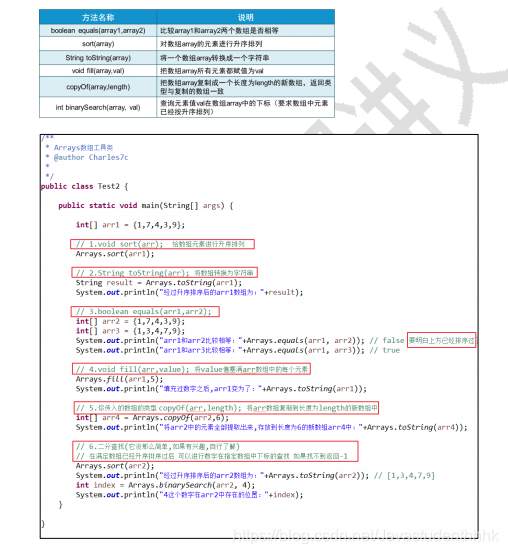The width and height of the screenshot is (508, 554).
Task: Select the line 'public static void main(String[] args) {'
Action: point(146,205)
